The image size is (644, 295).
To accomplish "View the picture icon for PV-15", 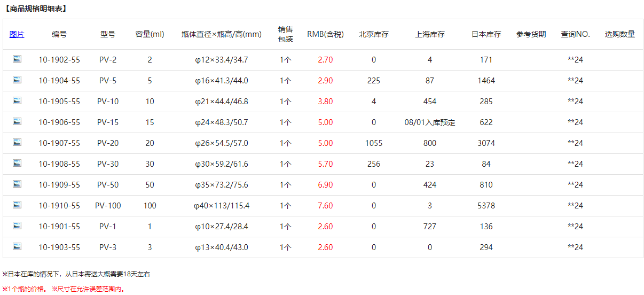I will (x=17, y=122).
